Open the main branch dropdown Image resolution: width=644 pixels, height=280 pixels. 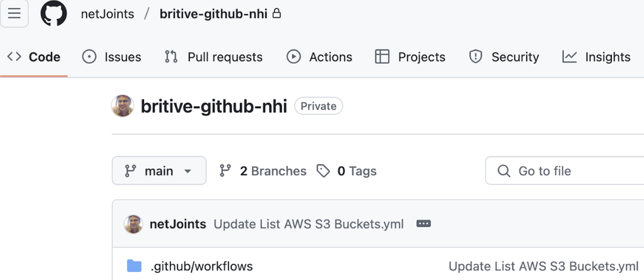(x=159, y=170)
